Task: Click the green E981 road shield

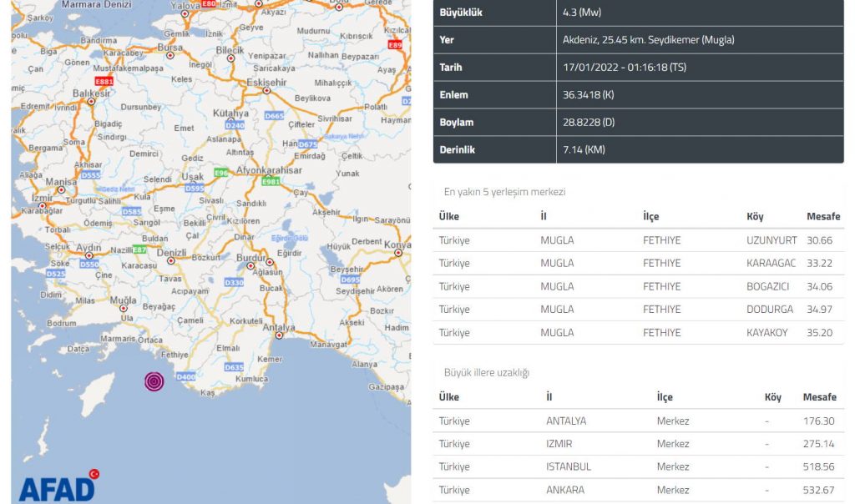Action: 271,181
